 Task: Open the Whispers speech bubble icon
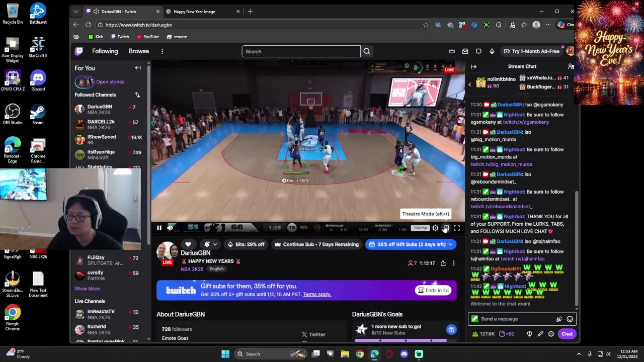(x=478, y=51)
